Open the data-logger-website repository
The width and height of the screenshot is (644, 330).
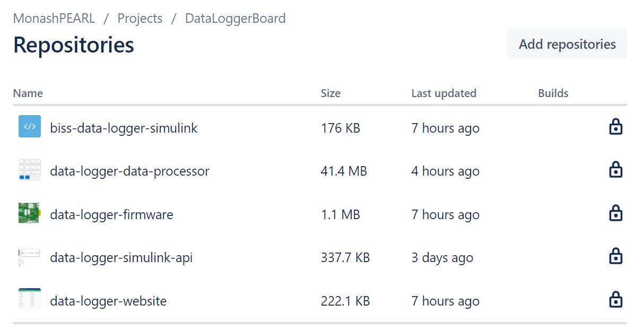tap(108, 301)
